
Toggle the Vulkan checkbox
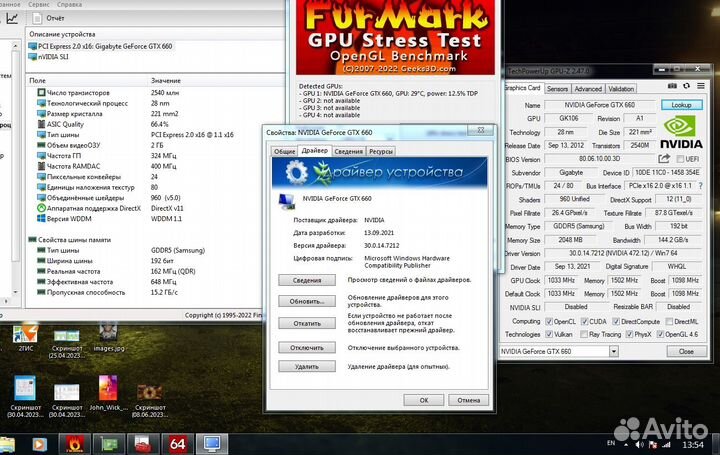(x=549, y=334)
